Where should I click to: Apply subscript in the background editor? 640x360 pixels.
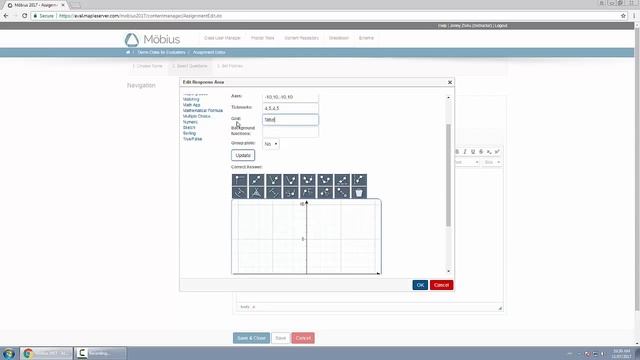[489, 151]
